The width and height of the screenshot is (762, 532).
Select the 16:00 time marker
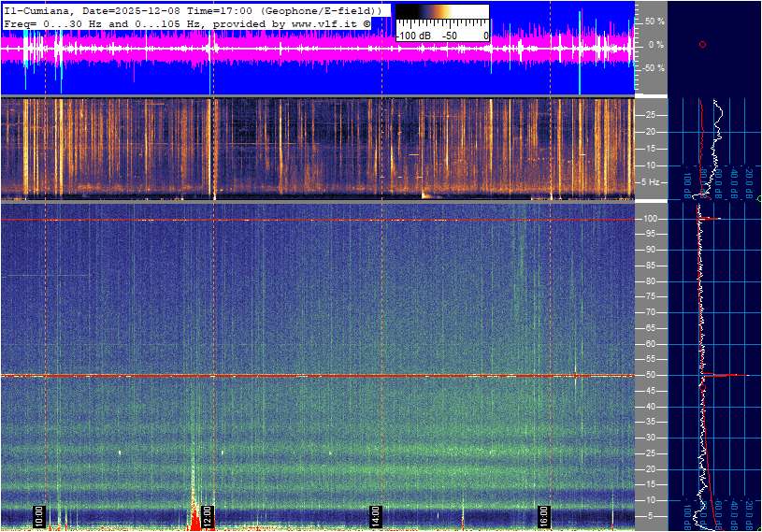point(543,516)
